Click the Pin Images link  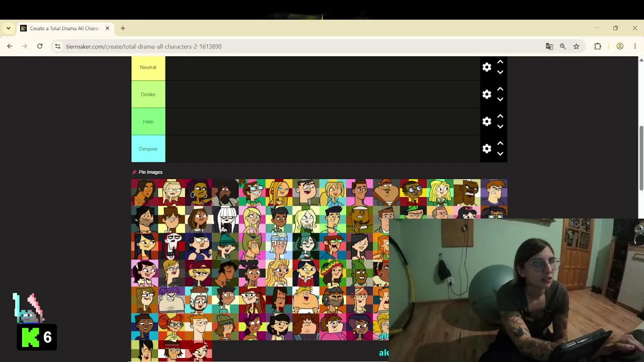click(x=147, y=172)
